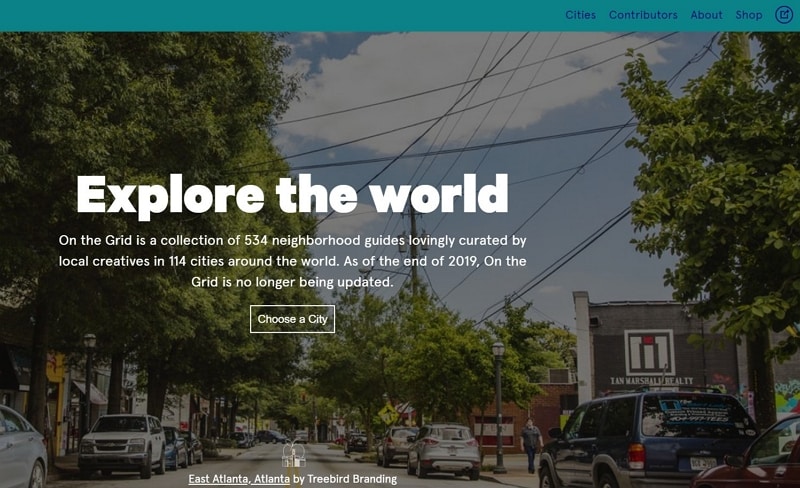800x488 pixels.
Task: Click the East Atlanta neighborhood emblem icon
Action: (x=294, y=454)
